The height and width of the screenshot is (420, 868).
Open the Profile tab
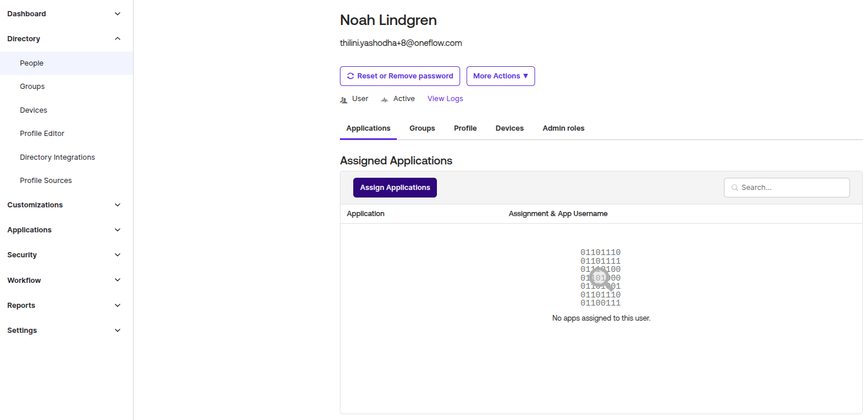[x=465, y=128]
